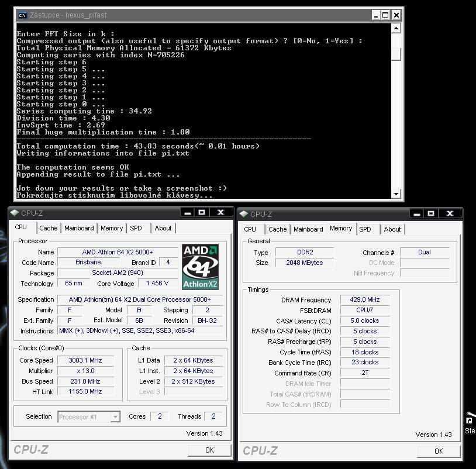Open About tab in right CPU-Z window
The image size is (476, 469).
click(x=392, y=229)
